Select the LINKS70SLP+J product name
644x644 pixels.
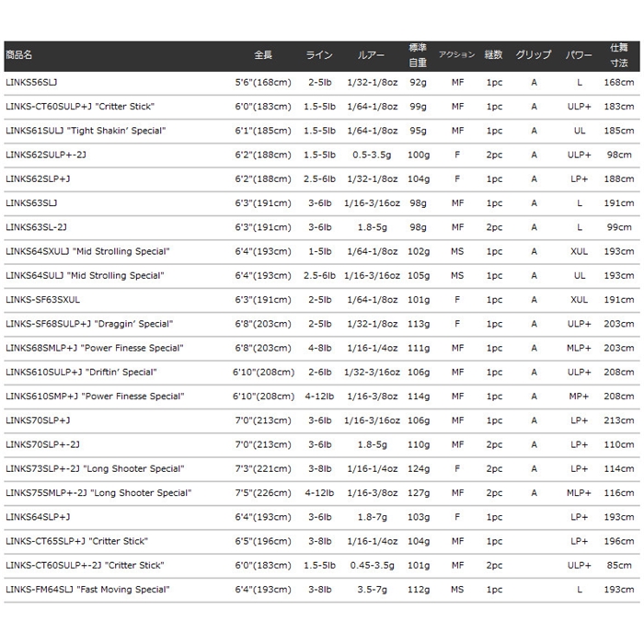coord(38,420)
